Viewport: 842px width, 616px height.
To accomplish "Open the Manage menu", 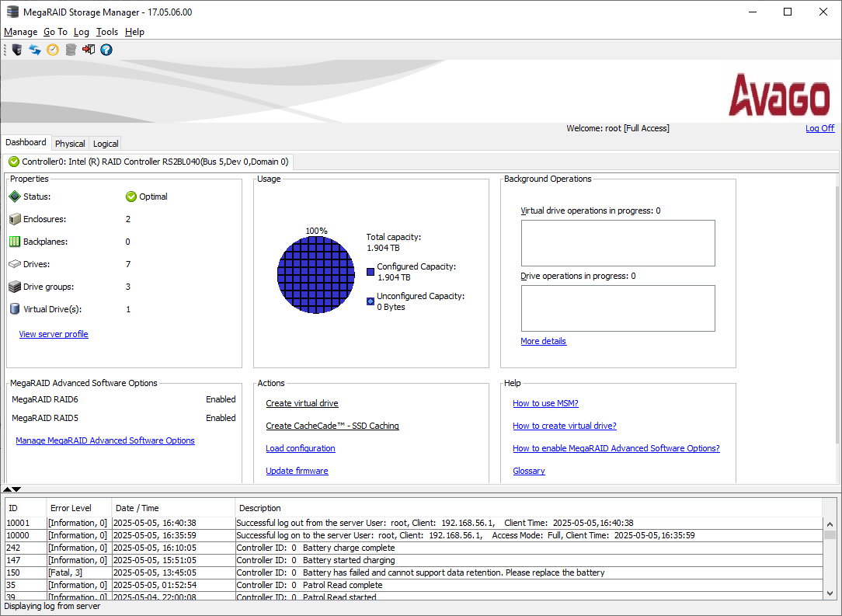I will (x=20, y=32).
